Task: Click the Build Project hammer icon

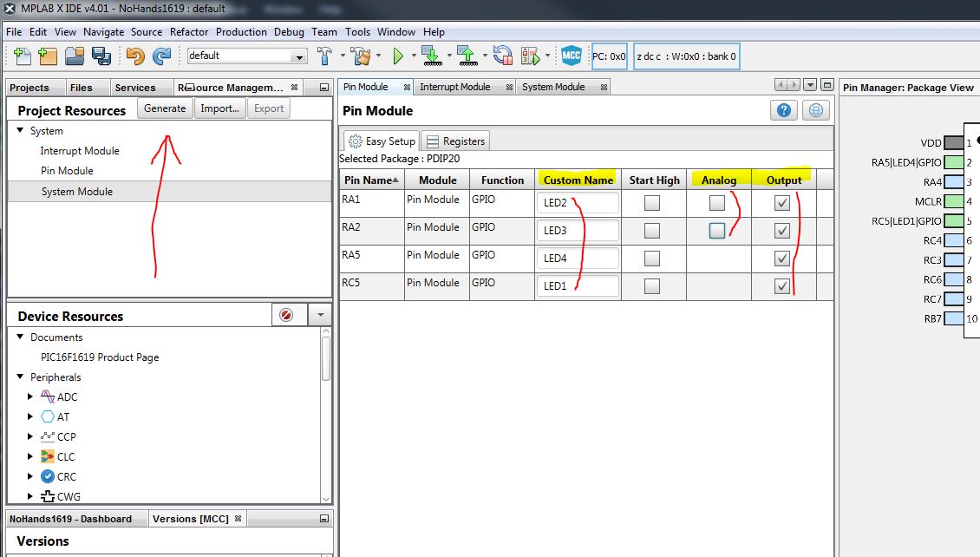Action: point(324,56)
